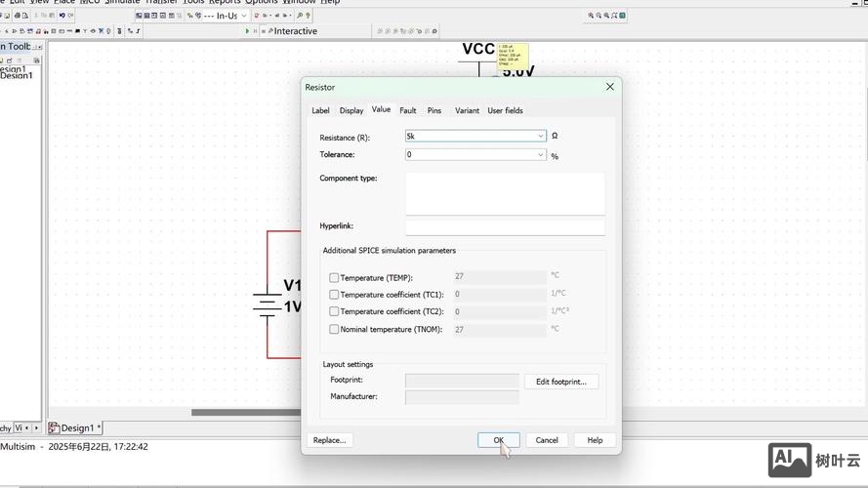The height and width of the screenshot is (488, 868).
Task: Close the Resistor dialog with the X
Action: [x=610, y=87]
